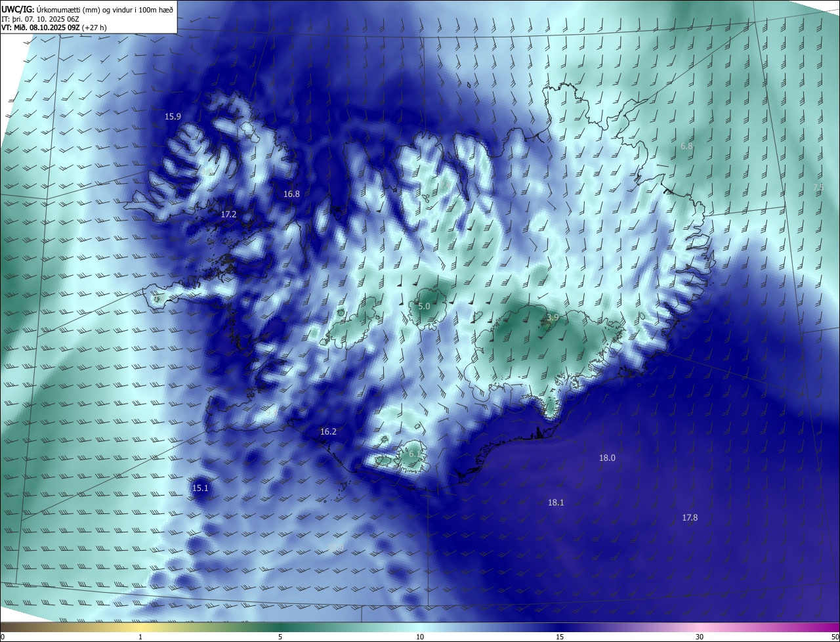Click the initial time line 'IT: þri. 07. 10. 2025 06Z'
Image resolution: width=840 pixels, height=642 pixels.
click(40, 18)
